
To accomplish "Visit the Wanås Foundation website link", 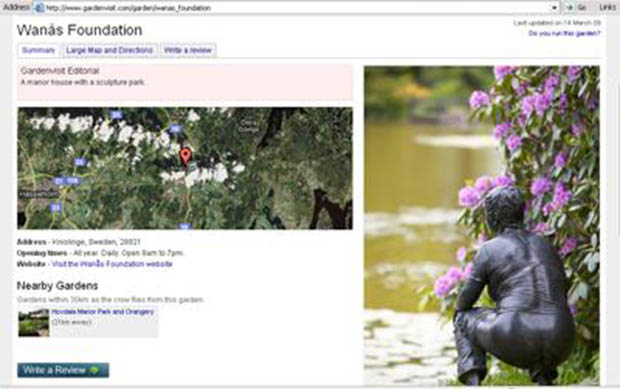I will (112, 264).
